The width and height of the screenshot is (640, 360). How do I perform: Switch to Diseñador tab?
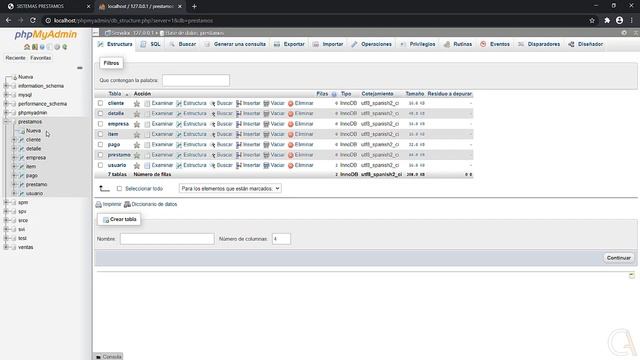(586, 44)
